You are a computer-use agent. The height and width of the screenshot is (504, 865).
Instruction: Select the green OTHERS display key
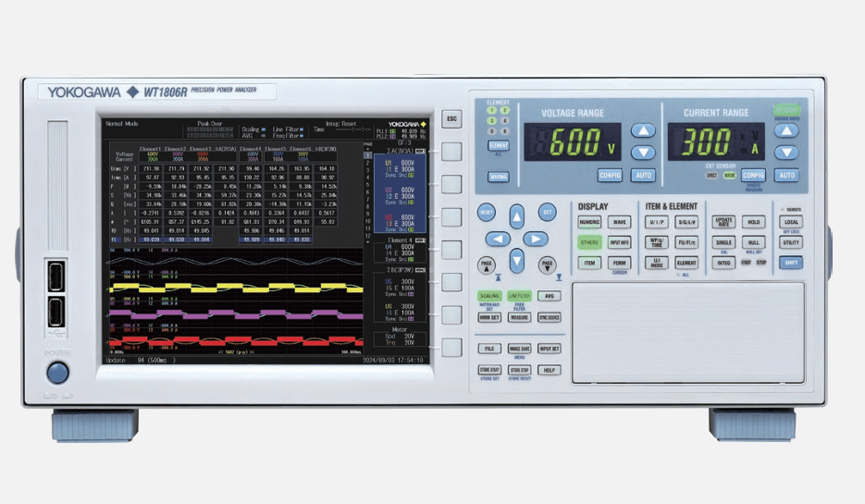pyautogui.click(x=589, y=242)
